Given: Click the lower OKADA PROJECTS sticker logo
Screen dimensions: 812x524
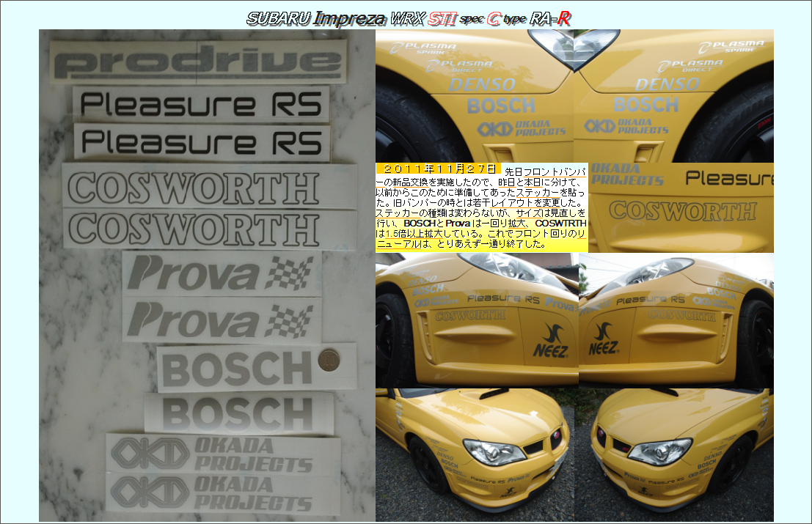Looking at the screenshot, I should 139,493.
